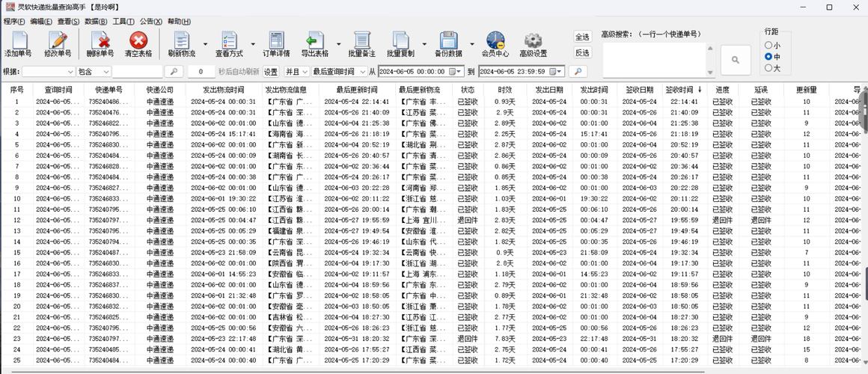
Task: Open the 包含 condition combo box
Action: [93, 72]
